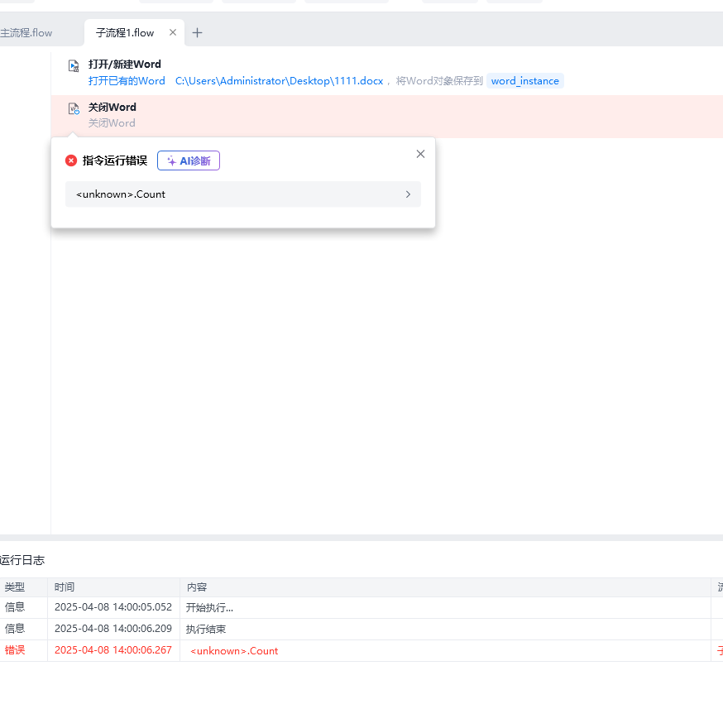Click the 1111.docx file path link
Viewport: 723px width, 728px height.
(x=279, y=81)
